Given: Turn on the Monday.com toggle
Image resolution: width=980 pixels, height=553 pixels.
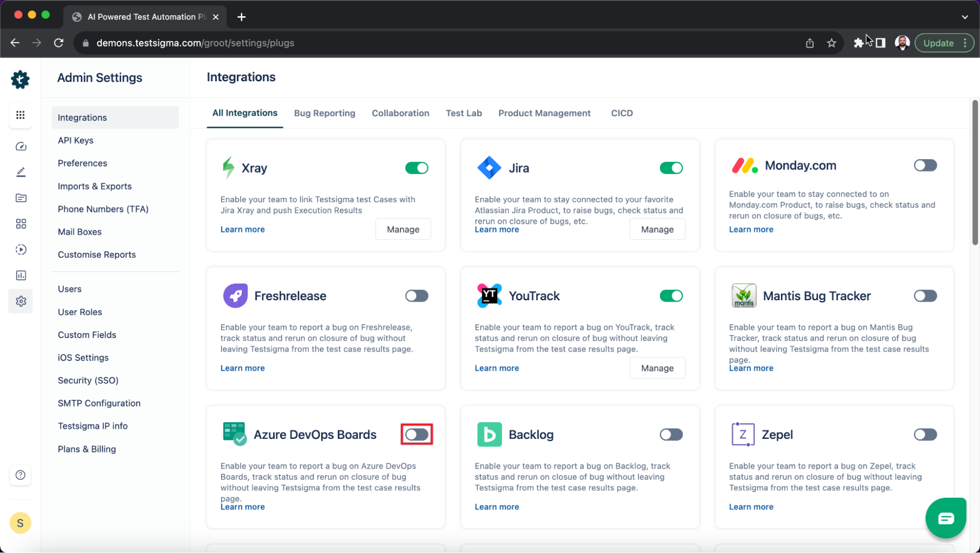Looking at the screenshot, I should (x=925, y=166).
